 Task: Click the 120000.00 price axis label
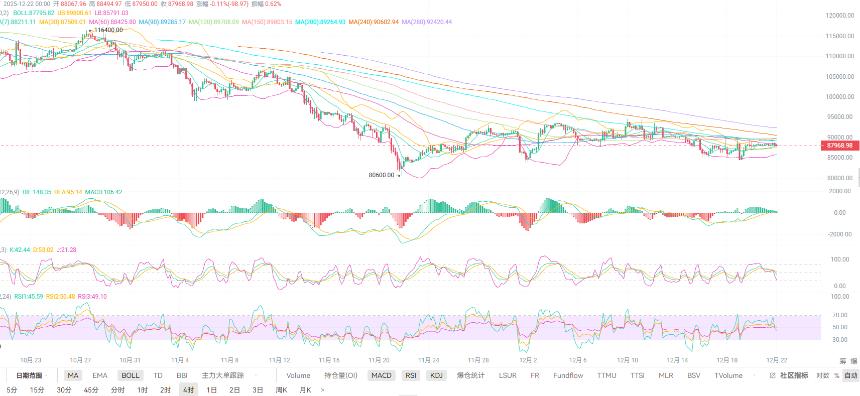pos(839,16)
